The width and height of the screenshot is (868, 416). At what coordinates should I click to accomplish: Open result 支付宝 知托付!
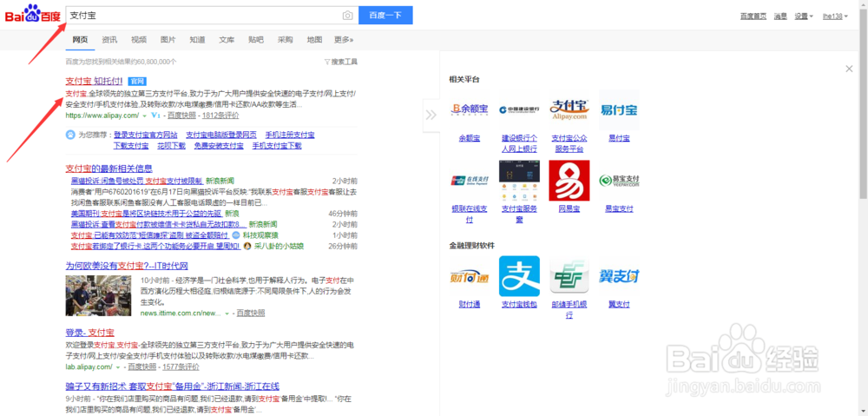(94, 81)
